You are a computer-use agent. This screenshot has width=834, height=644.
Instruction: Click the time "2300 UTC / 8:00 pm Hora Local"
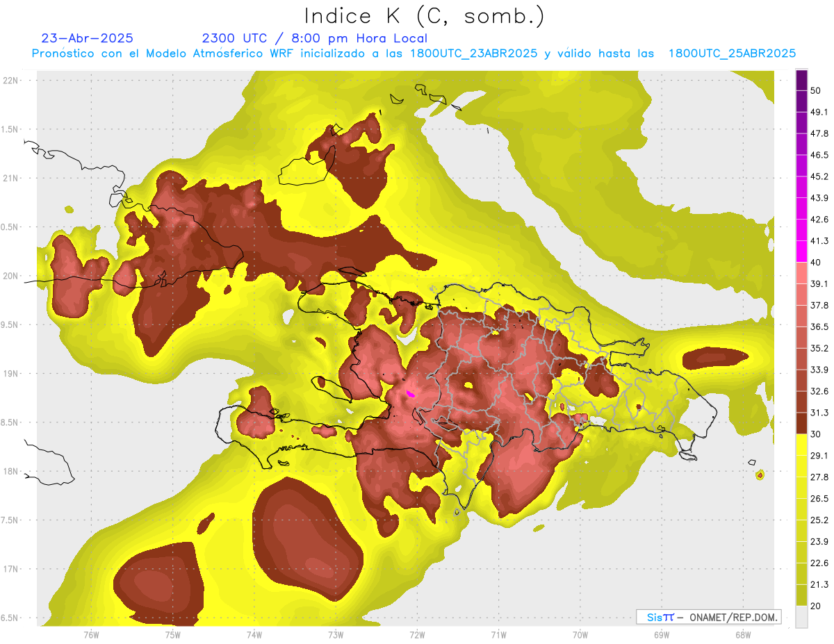(314, 38)
